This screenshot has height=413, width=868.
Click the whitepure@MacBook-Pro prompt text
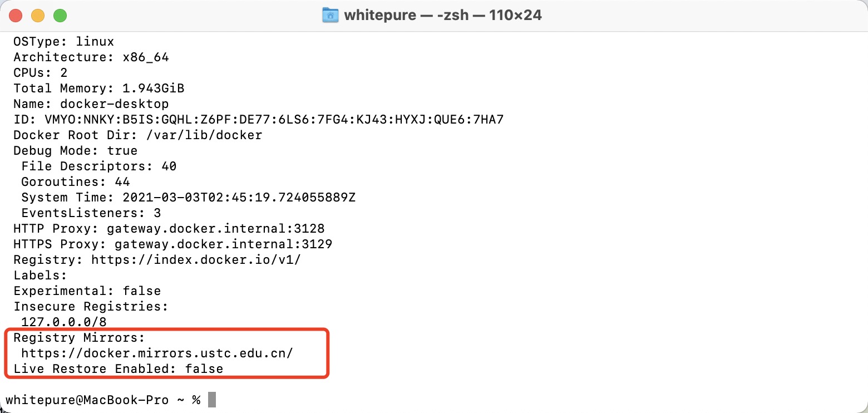87,400
